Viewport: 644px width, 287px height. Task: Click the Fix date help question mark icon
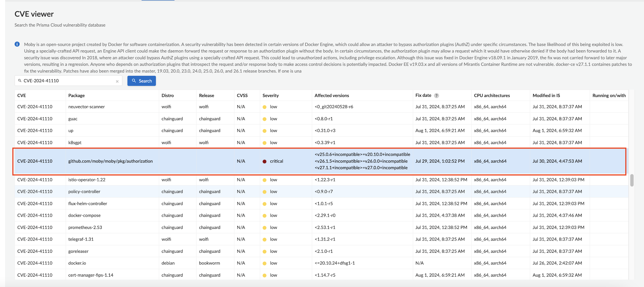[436, 96]
